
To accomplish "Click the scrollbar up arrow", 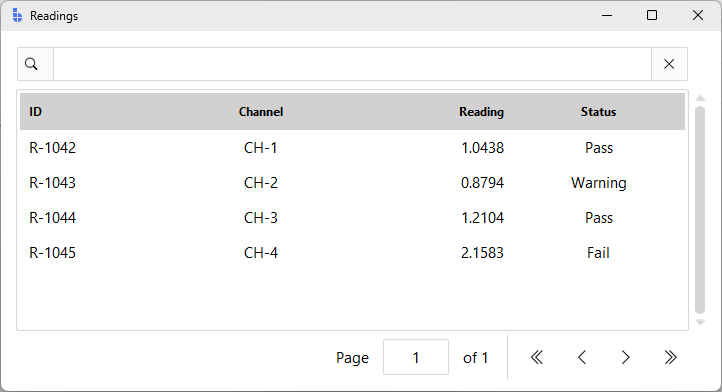I will 700,98.
